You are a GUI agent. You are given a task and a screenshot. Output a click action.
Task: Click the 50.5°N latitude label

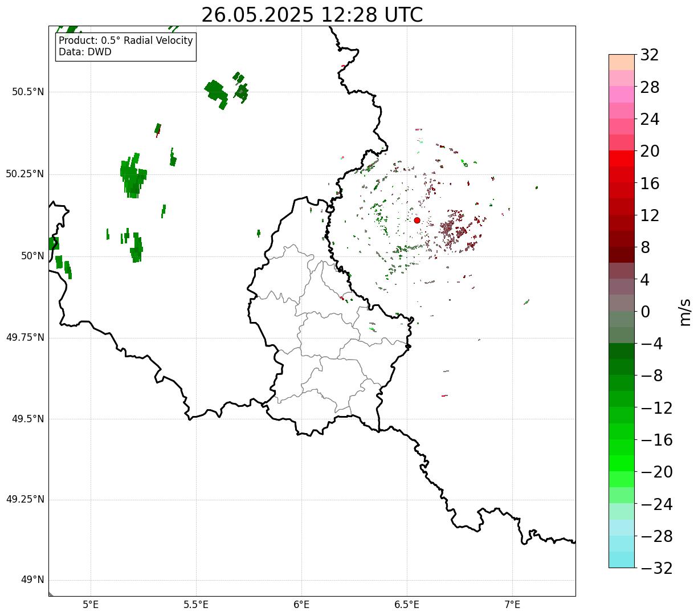(28, 92)
